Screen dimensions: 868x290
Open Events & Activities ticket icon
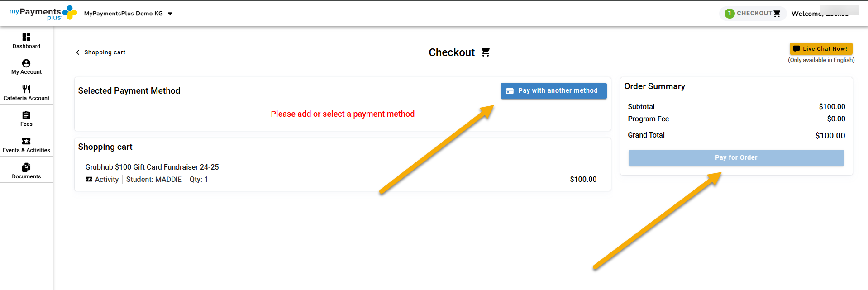click(26, 141)
